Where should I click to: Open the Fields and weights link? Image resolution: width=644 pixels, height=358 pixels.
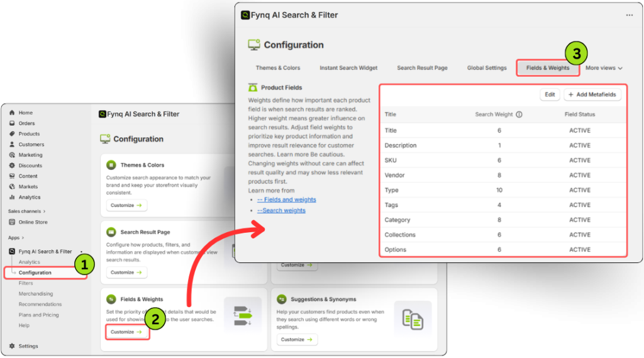286,199
